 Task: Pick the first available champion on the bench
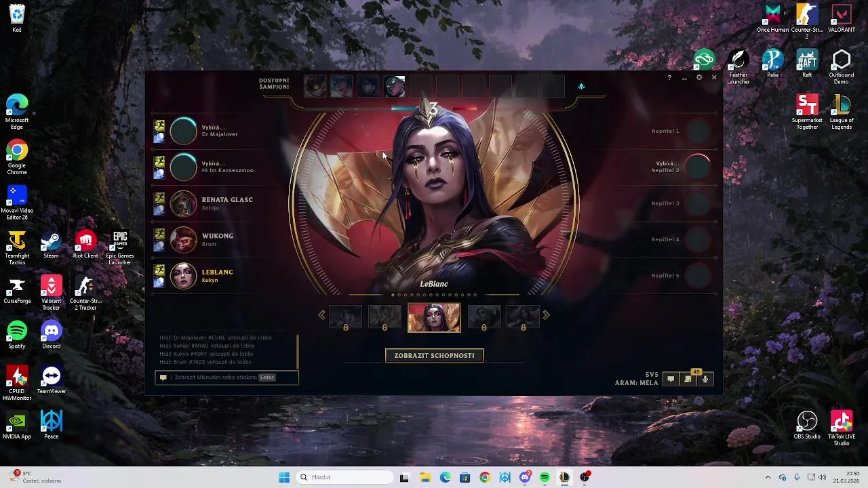point(315,87)
